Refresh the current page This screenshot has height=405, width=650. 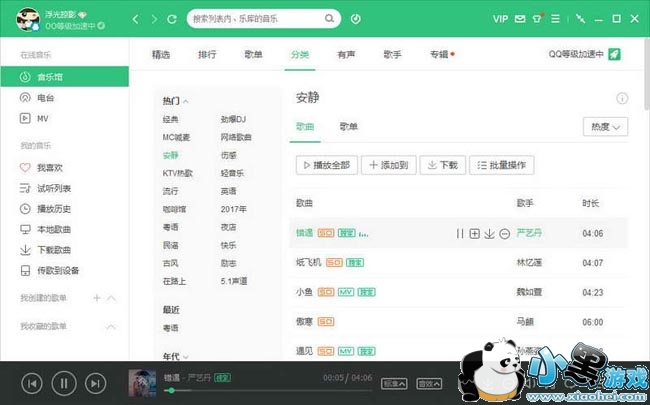[172, 19]
